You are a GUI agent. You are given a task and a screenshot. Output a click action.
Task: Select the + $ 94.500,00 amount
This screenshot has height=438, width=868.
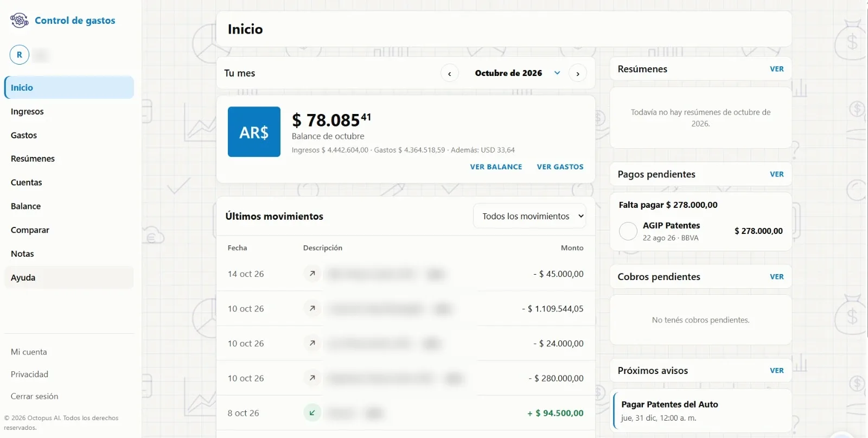[556, 413]
